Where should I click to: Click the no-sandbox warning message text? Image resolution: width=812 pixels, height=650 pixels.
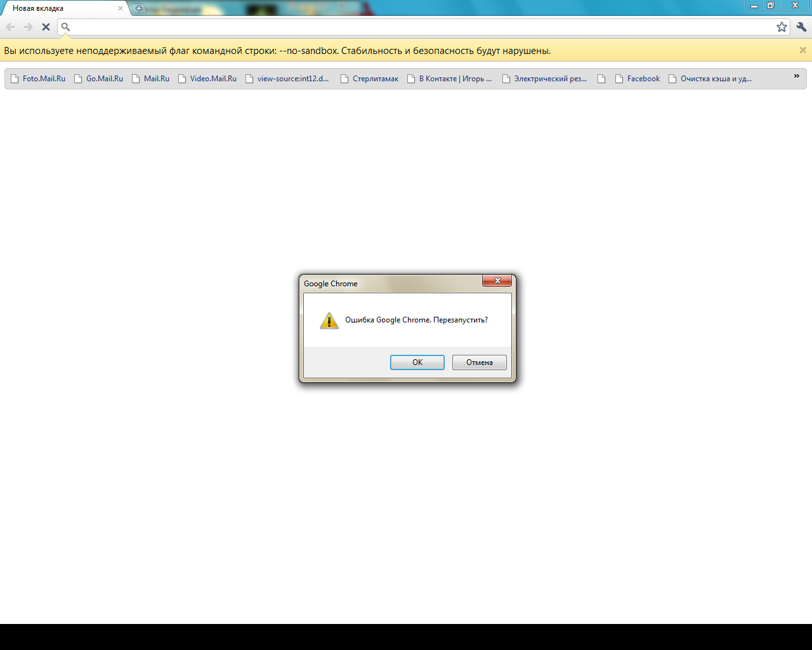coord(277,51)
